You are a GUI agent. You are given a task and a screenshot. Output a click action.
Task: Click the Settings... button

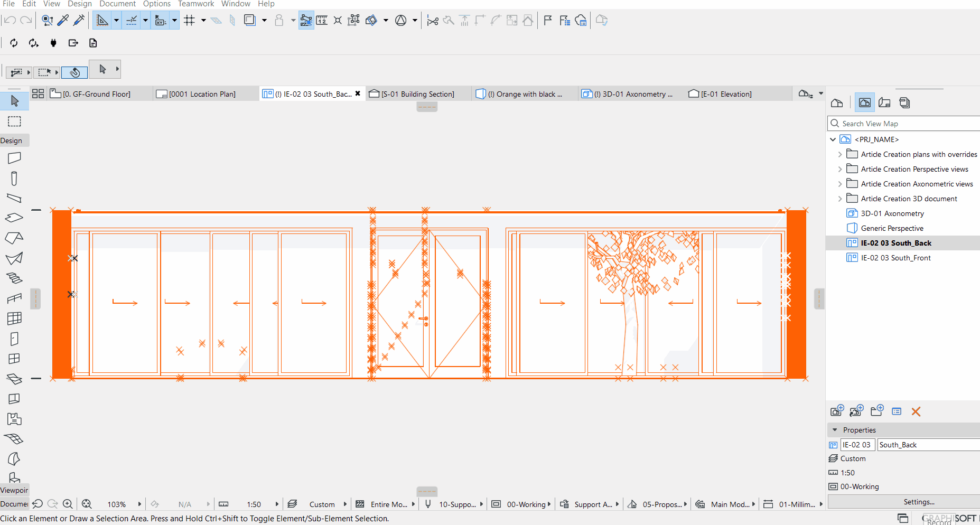tap(919, 502)
